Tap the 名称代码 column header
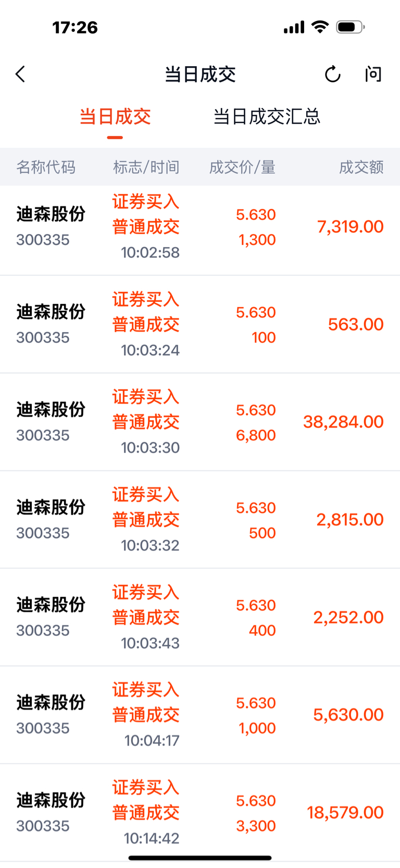Image resolution: width=400 pixels, height=868 pixels. [46, 167]
